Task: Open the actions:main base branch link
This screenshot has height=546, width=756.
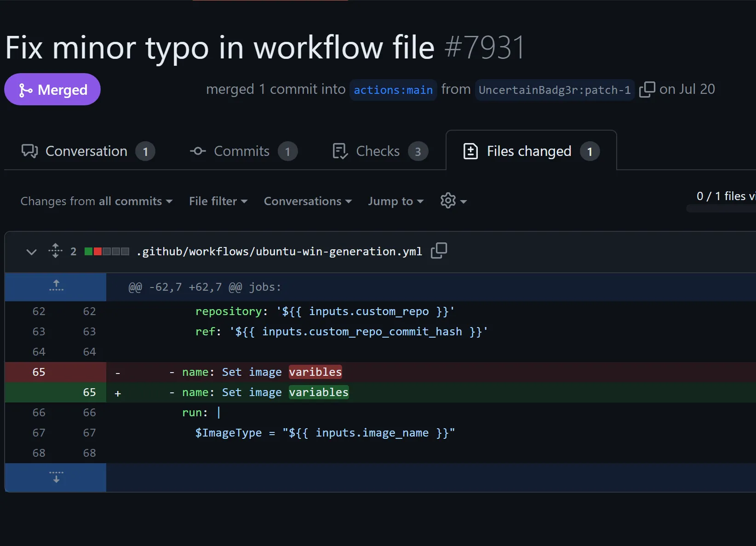Action: [393, 90]
